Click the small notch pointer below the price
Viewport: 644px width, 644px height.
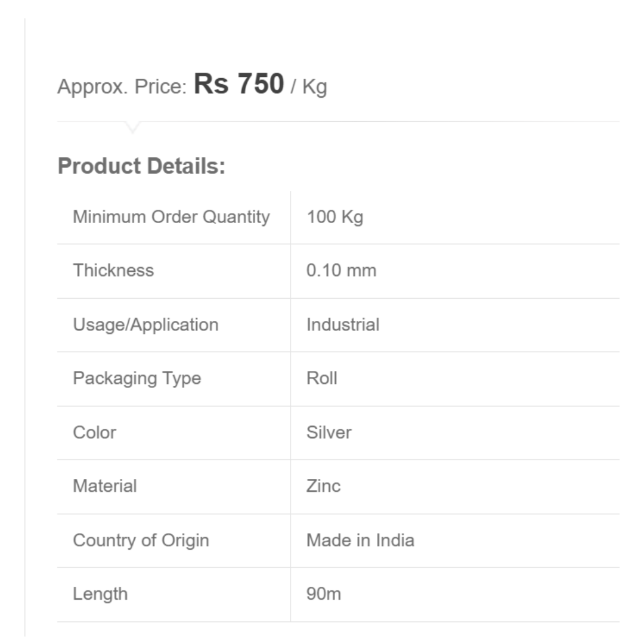[x=133, y=127]
